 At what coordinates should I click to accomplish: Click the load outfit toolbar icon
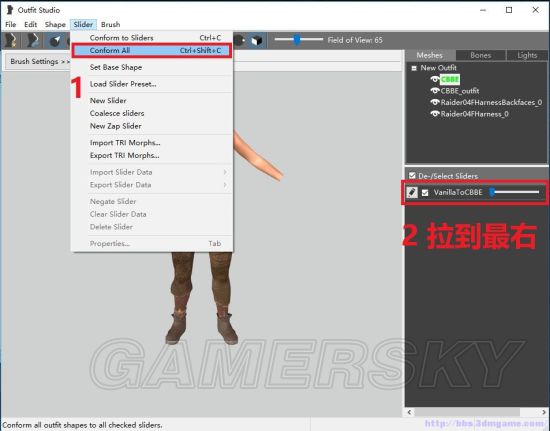tap(33, 41)
